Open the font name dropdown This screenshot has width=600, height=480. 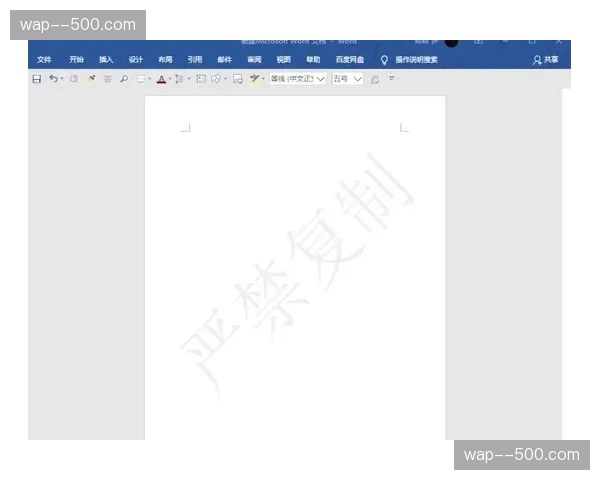[x=298, y=78]
